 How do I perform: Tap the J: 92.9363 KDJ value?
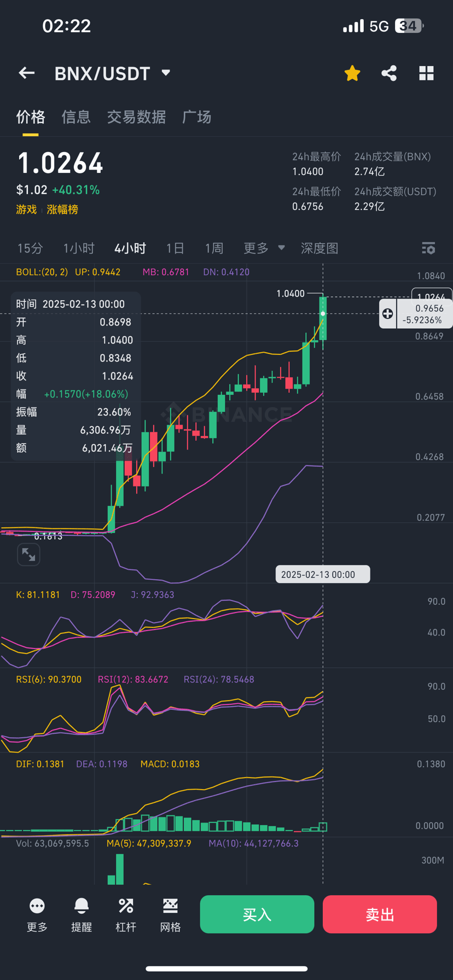(x=152, y=594)
